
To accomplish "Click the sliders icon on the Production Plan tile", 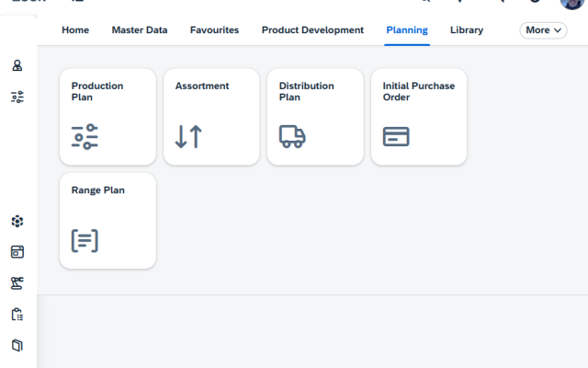I will pos(85,137).
